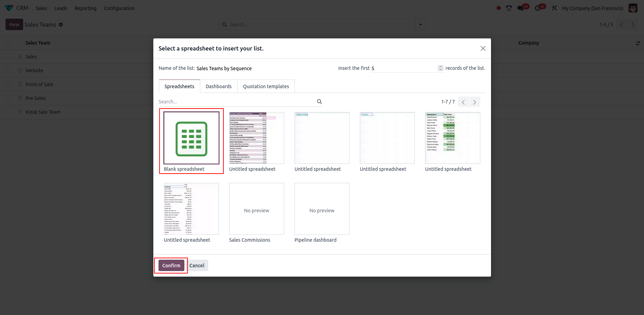Viewport: 644px width, 315px height.
Task: Open the VoIP phone icon
Action: pyautogui.click(x=509, y=8)
